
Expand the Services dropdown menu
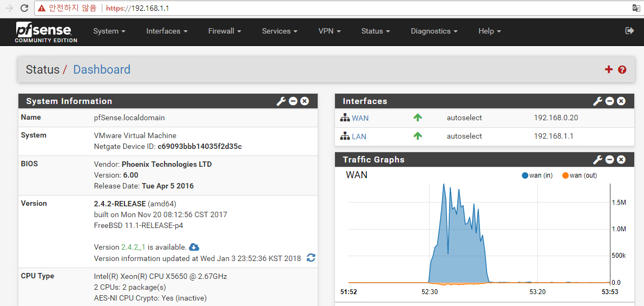point(280,31)
